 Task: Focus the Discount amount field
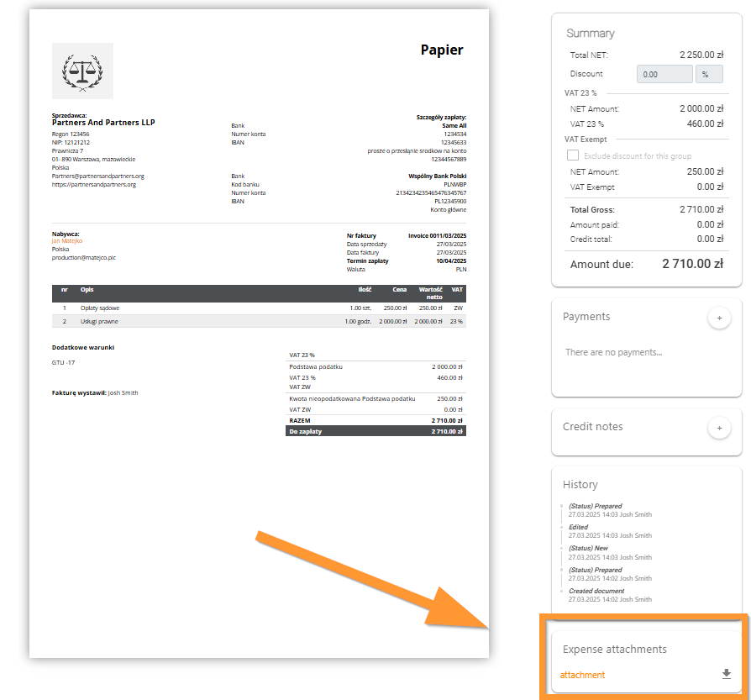[664, 74]
